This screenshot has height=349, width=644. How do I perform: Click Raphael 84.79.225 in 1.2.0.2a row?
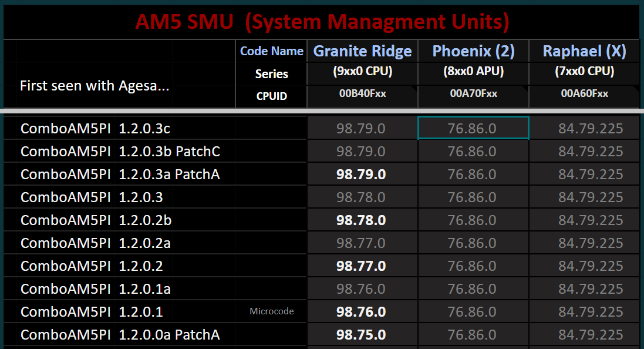tap(585, 243)
